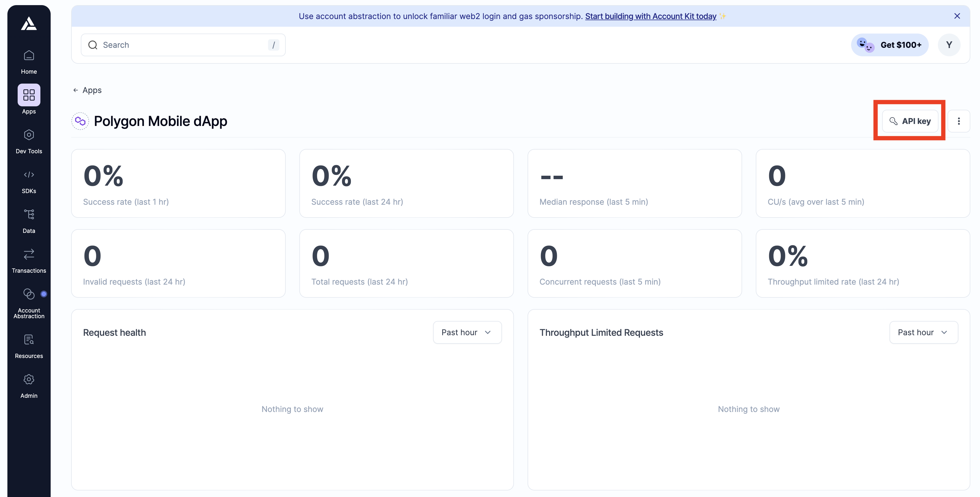Screen dimensions: 980x497
Task: Click Nothing to show under Throughput Limited Requests
Action: click(749, 409)
